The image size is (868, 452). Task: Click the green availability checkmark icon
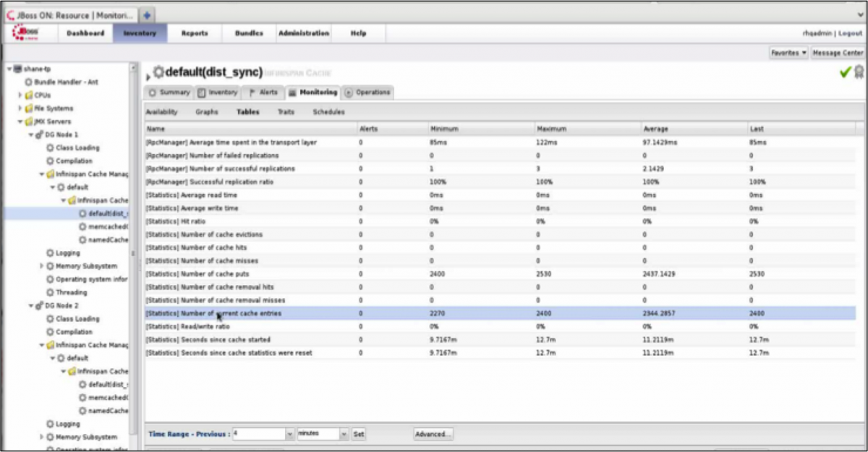pos(845,72)
